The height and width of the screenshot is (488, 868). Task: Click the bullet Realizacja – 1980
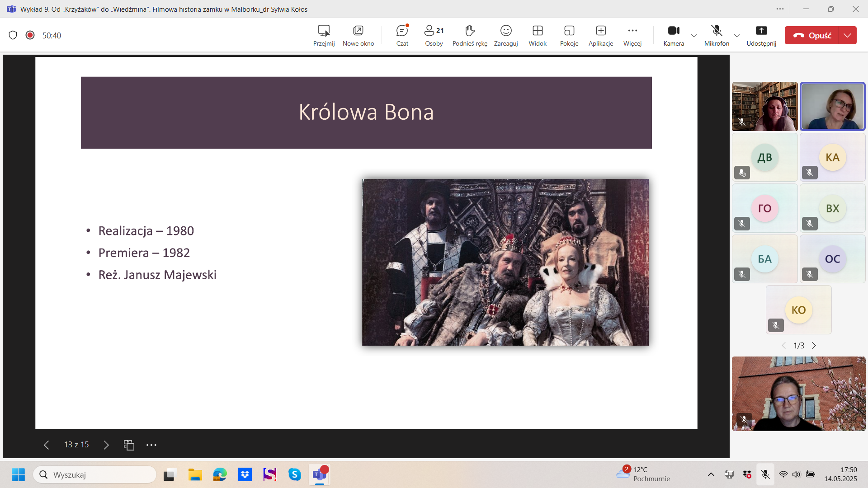(x=146, y=231)
